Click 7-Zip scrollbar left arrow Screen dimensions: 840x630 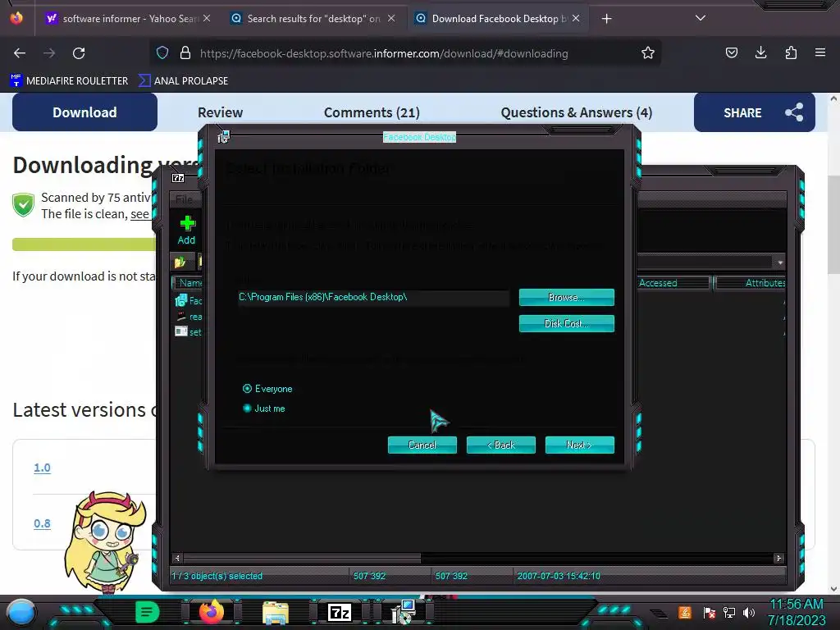177,558
